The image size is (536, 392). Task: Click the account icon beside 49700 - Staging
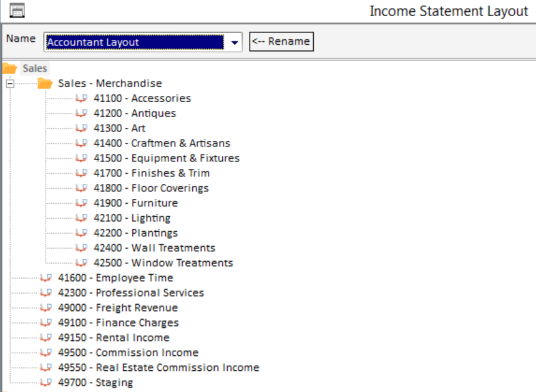click(x=46, y=383)
